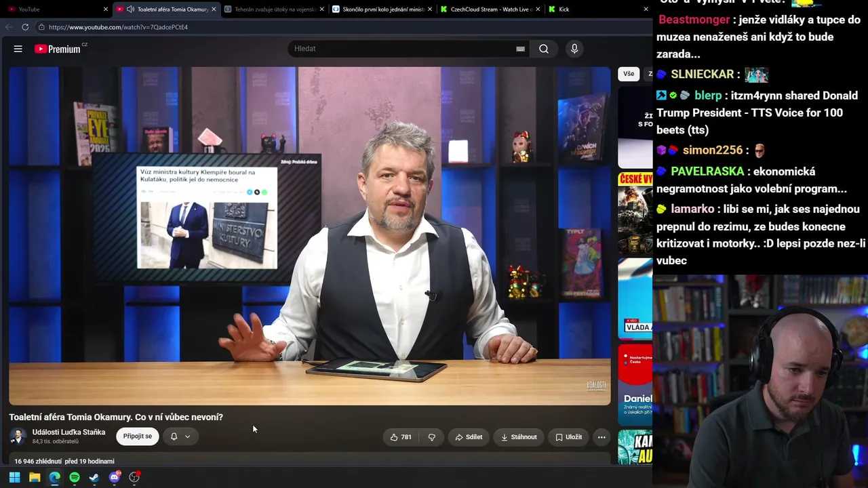Reload the page with refresh icon

[25, 27]
